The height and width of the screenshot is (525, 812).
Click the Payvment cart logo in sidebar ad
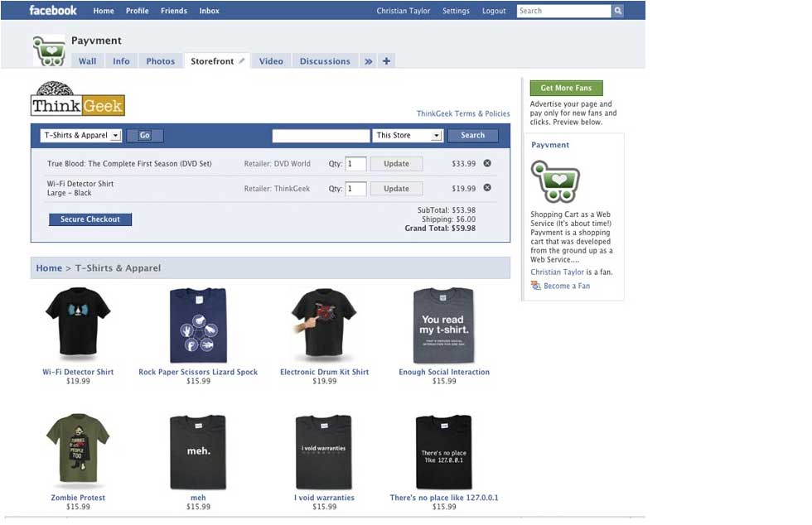555,181
